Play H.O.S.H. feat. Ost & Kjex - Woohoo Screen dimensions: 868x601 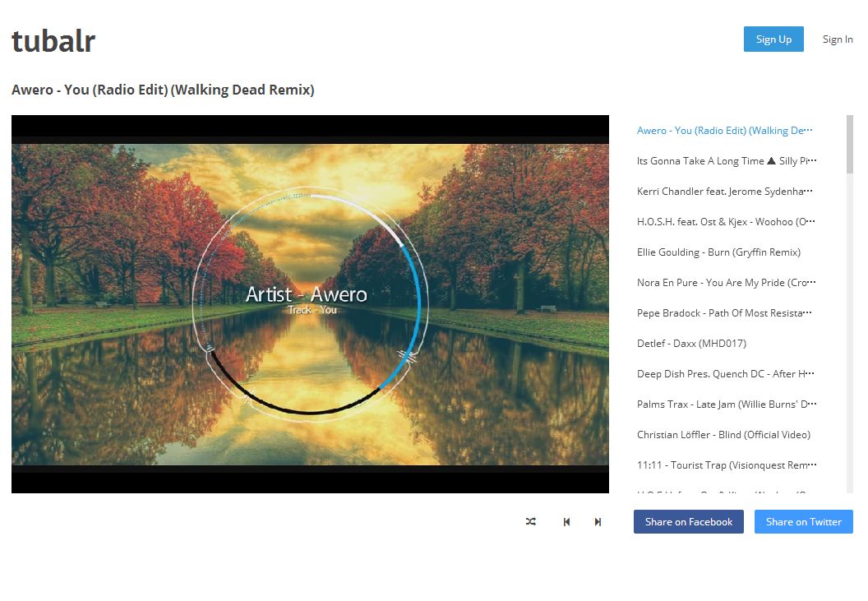point(726,222)
